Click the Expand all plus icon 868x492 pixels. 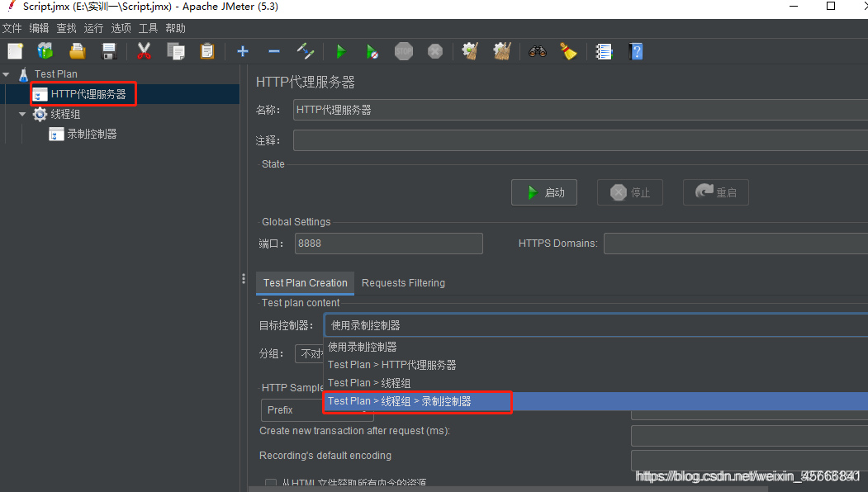(x=243, y=51)
